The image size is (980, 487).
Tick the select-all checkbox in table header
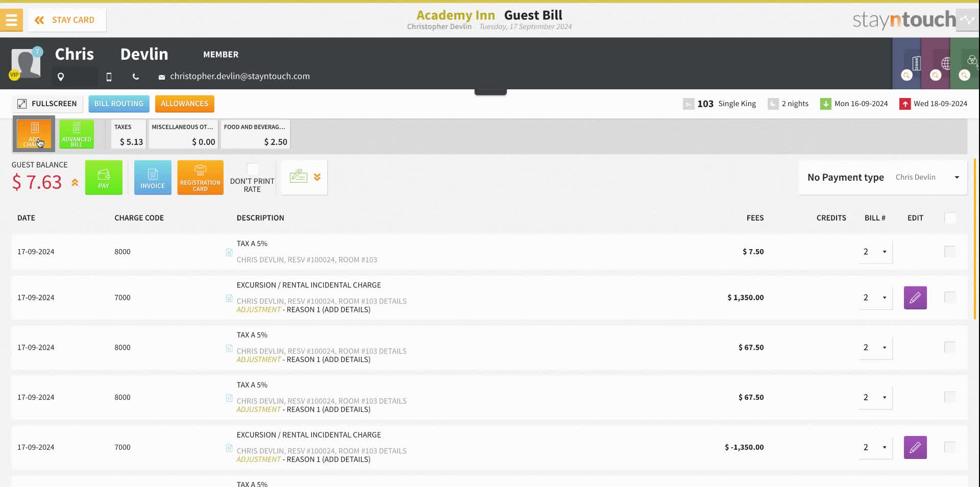(950, 218)
